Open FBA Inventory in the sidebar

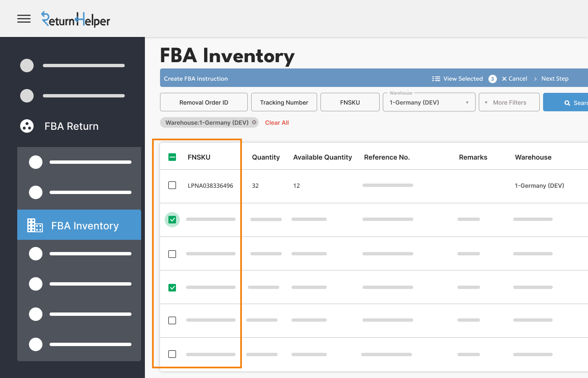(x=85, y=226)
